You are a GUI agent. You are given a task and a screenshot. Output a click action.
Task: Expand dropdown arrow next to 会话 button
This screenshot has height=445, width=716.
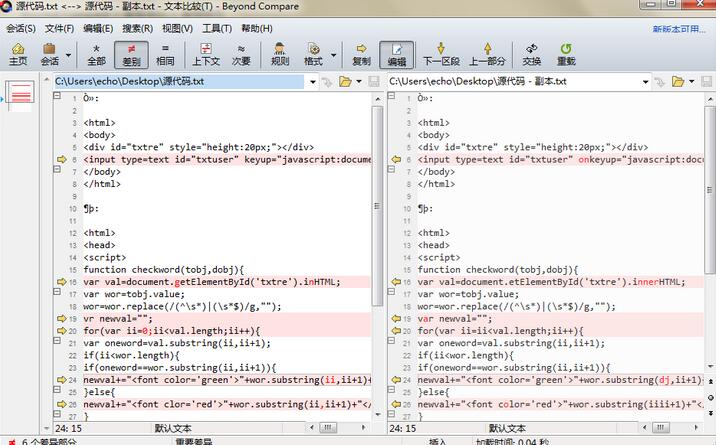[68, 55]
